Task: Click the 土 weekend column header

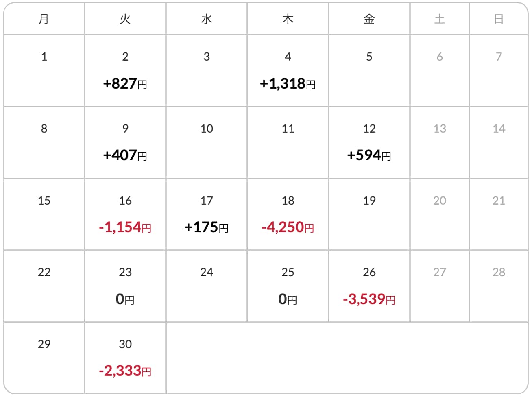Action: coord(439,19)
